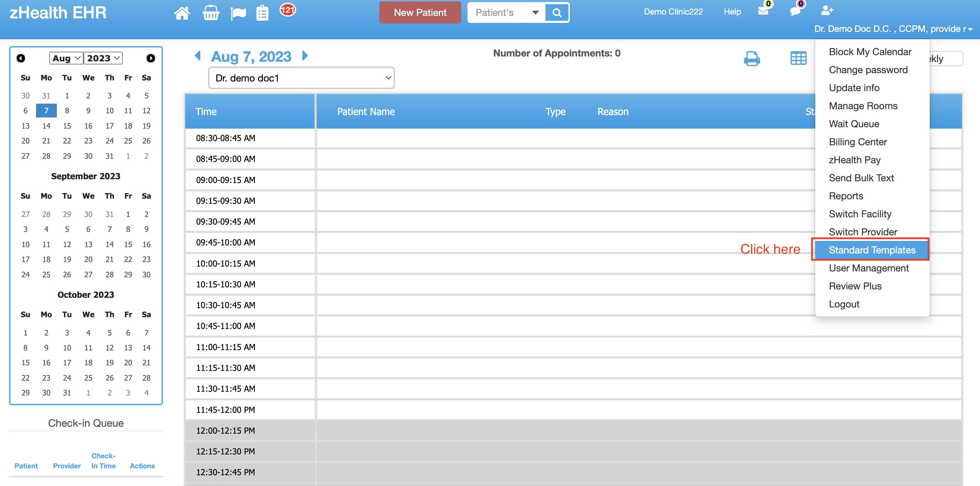Open the Patient's search type dropdown arrow
The height and width of the screenshot is (486, 980).
coord(535,12)
